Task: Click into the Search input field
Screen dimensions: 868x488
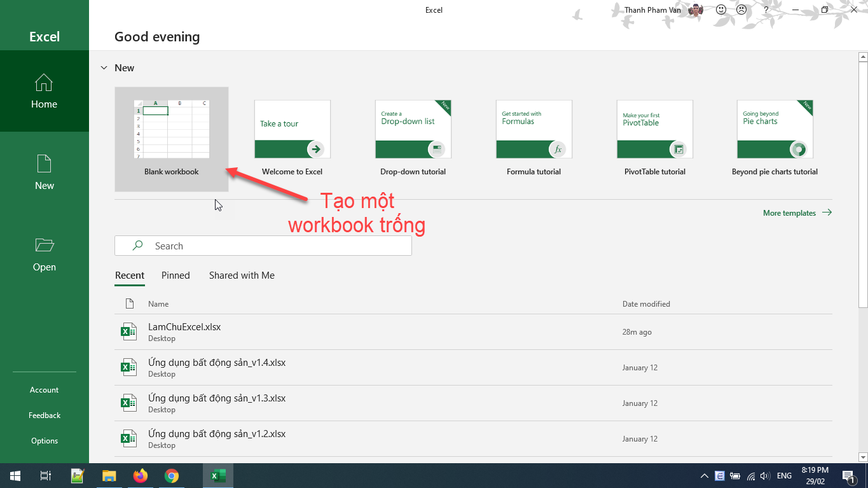Action: 263,246
